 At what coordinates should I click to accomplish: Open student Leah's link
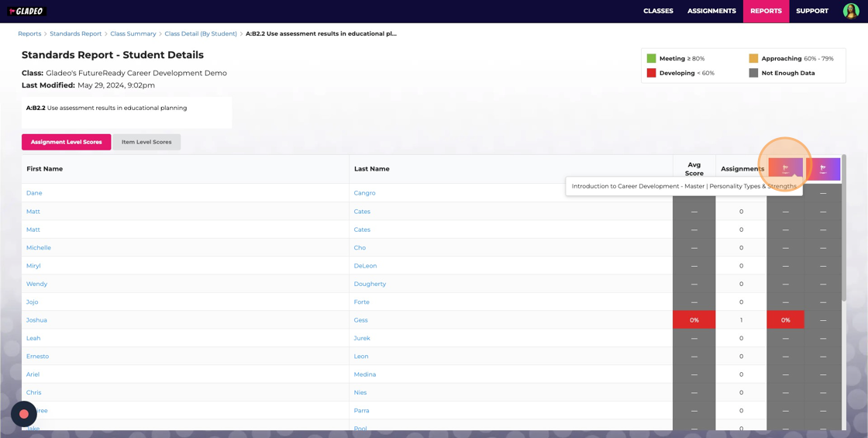[x=33, y=338]
